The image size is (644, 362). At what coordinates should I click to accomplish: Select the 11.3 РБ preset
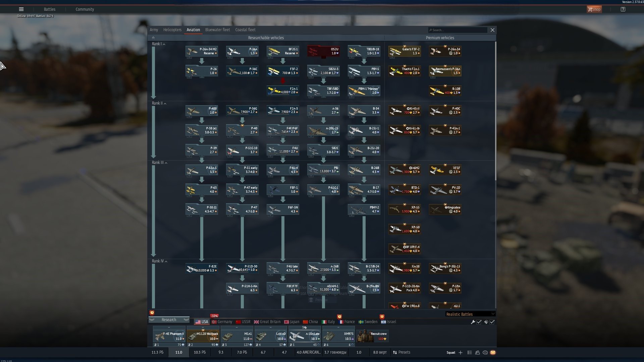(x=157, y=353)
